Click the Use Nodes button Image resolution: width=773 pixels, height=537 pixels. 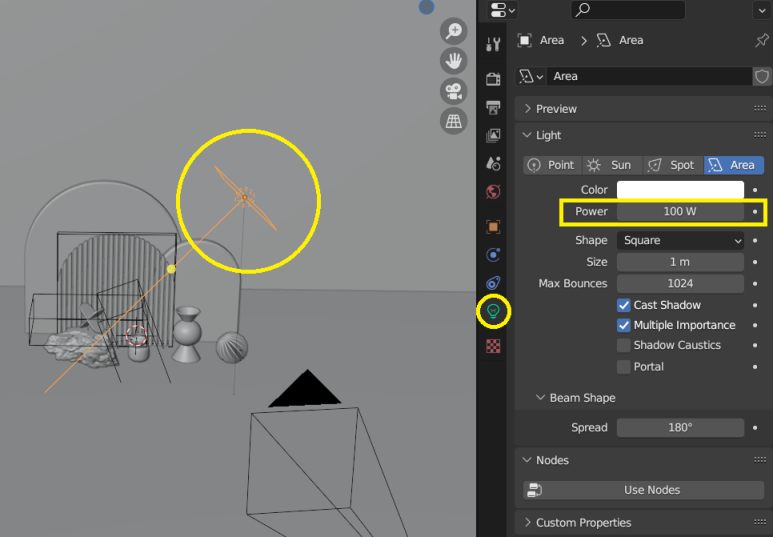(644, 490)
